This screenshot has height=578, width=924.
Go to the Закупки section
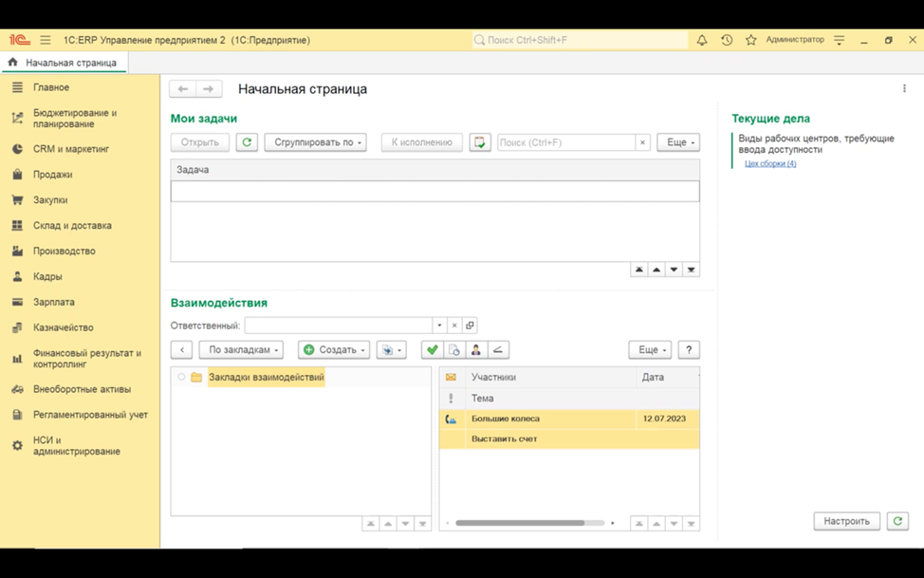(x=50, y=200)
